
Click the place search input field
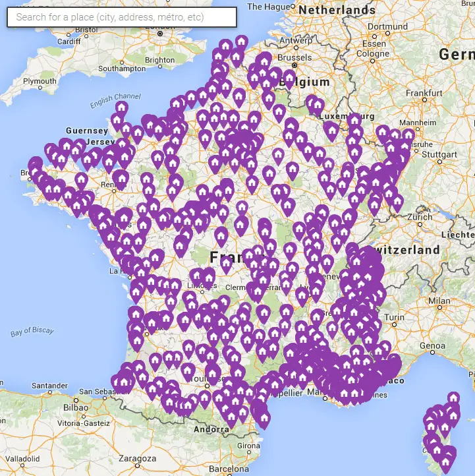pos(122,17)
